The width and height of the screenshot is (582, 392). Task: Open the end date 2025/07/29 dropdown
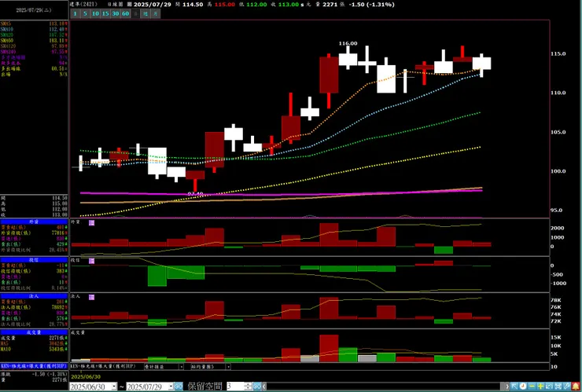[171, 386]
